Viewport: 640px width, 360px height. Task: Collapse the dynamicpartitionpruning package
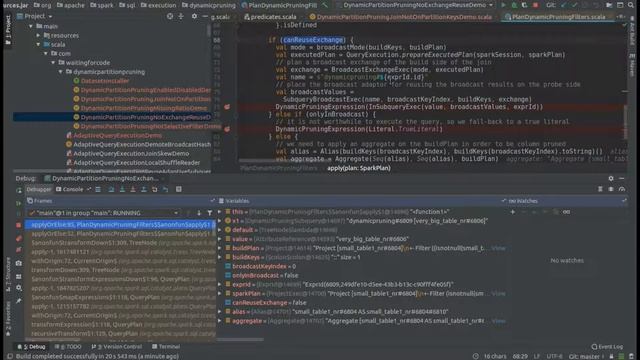(60, 72)
